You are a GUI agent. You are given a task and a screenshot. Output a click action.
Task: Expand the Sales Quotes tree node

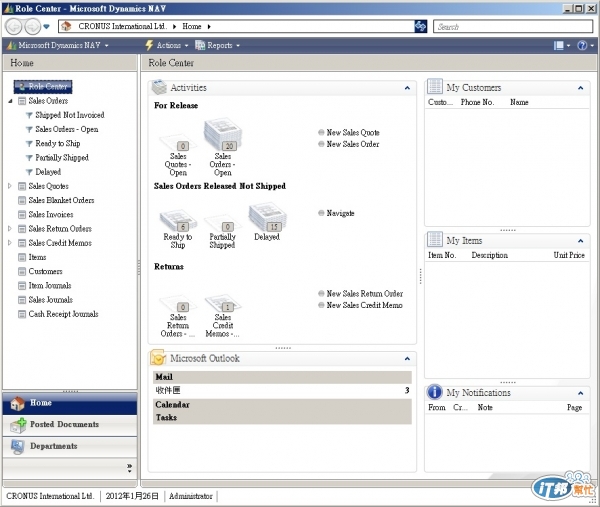10,186
